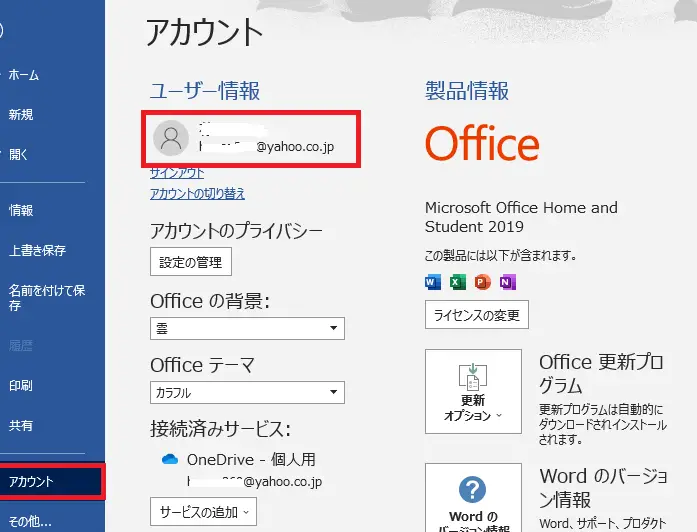697x532 pixels.
Task: Click the OneDrive cloud icon
Action: coord(169,460)
